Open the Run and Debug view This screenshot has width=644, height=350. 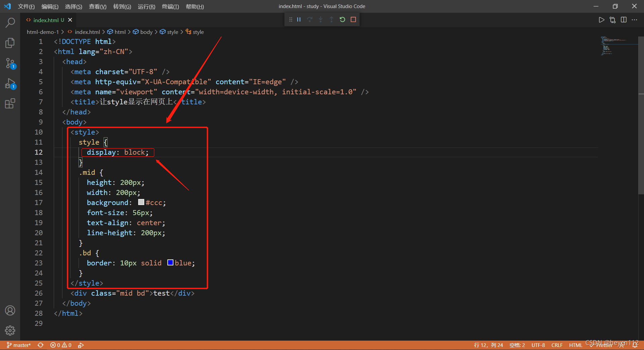click(x=10, y=84)
